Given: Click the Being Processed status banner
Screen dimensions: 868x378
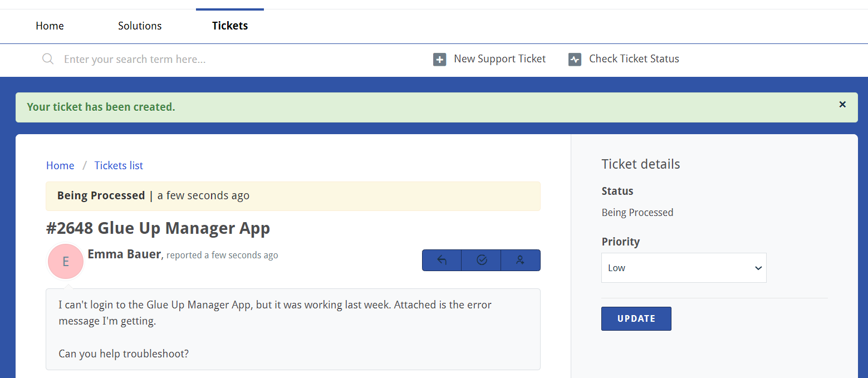Looking at the screenshot, I should [x=293, y=196].
